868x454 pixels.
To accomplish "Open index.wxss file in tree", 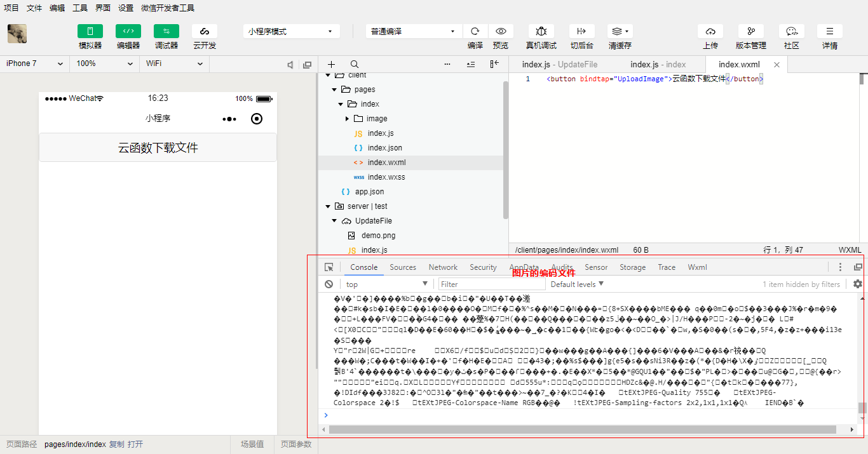I will (x=386, y=177).
